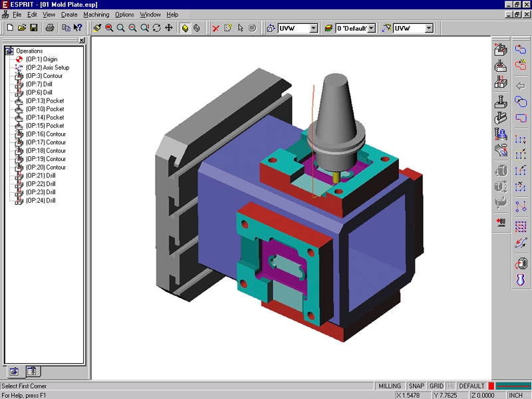
Task: Toggle GRID mode in status bar
Action: (x=436, y=386)
